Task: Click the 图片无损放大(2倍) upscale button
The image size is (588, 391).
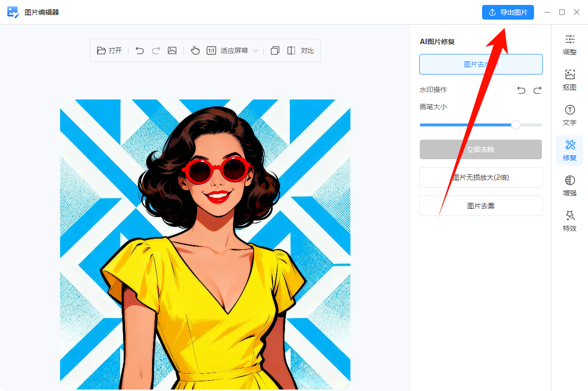Action: click(x=481, y=177)
